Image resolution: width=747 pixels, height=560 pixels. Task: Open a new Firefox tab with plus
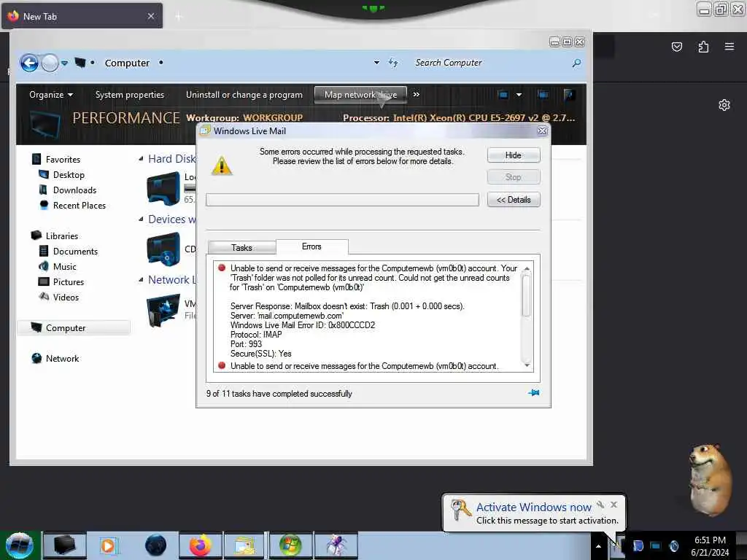point(179,17)
